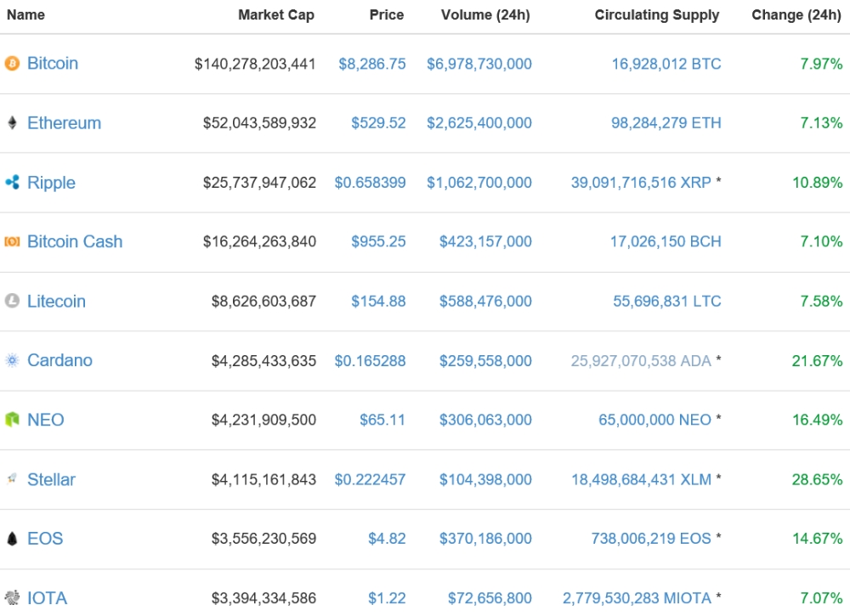The image size is (850, 616).
Task: Open Ripple's 24h volume $1,062,700,000 link
Action: 479,183
